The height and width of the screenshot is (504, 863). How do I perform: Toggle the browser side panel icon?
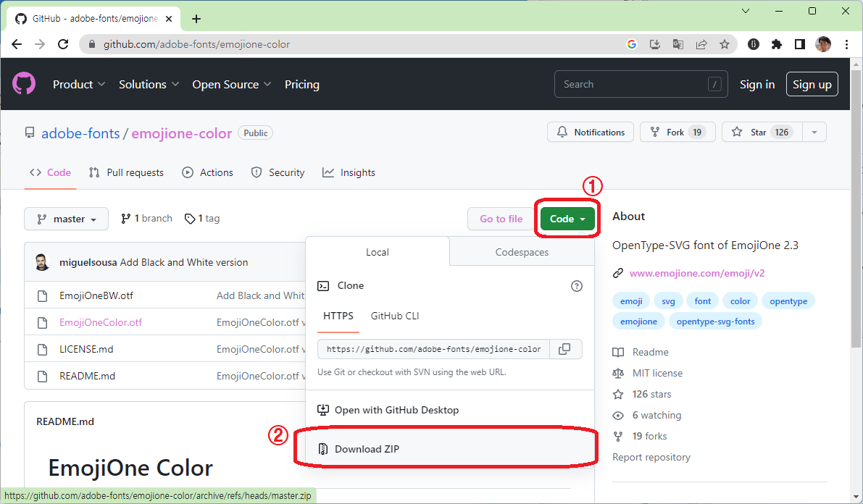[800, 45]
